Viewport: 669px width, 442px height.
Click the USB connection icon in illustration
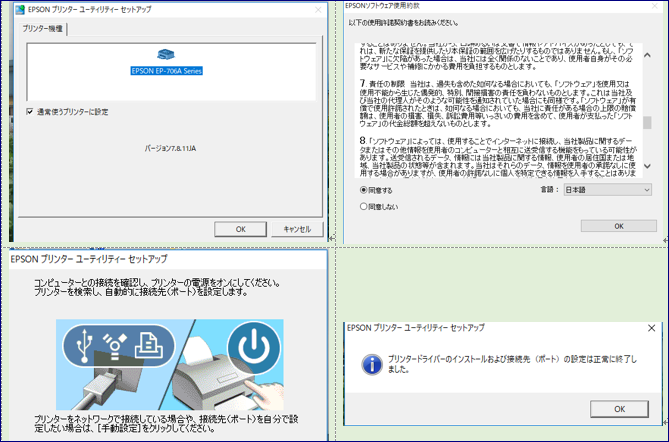84,345
